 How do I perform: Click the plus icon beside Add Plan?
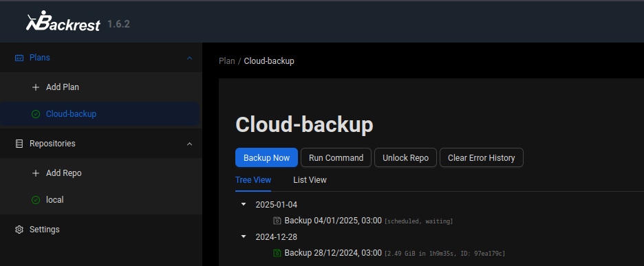pos(36,87)
